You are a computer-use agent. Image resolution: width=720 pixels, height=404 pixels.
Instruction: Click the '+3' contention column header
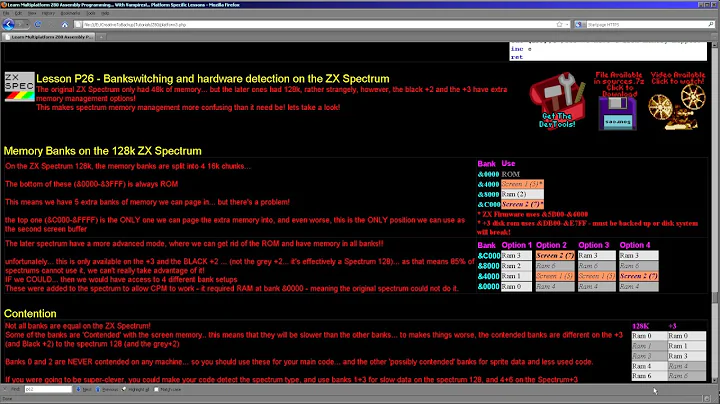coord(672,326)
